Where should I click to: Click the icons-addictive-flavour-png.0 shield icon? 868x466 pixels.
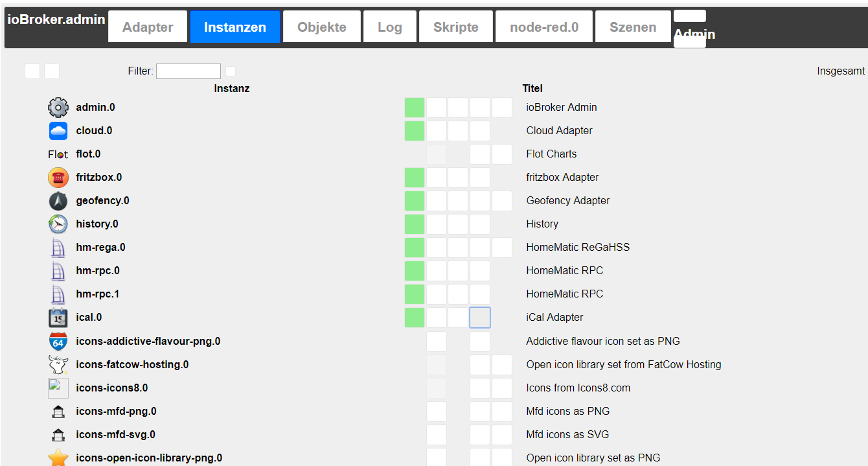pyautogui.click(x=58, y=342)
